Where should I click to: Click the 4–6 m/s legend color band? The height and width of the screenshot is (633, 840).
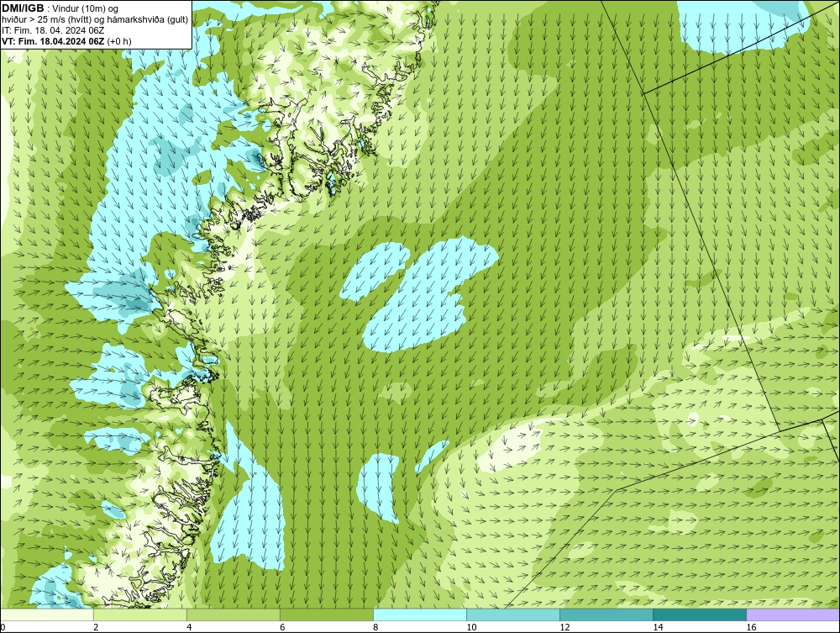(x=234, y=615)
